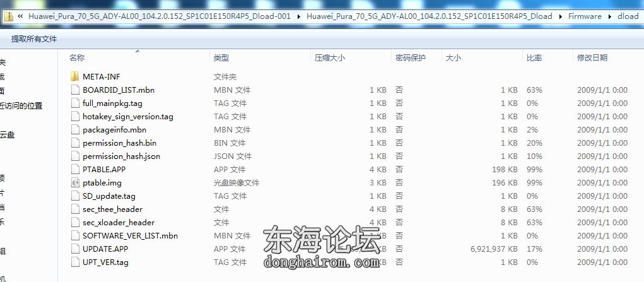
Task: Go to the Dload-001 breadcrumb segment
Action: [x=160, y=16]
